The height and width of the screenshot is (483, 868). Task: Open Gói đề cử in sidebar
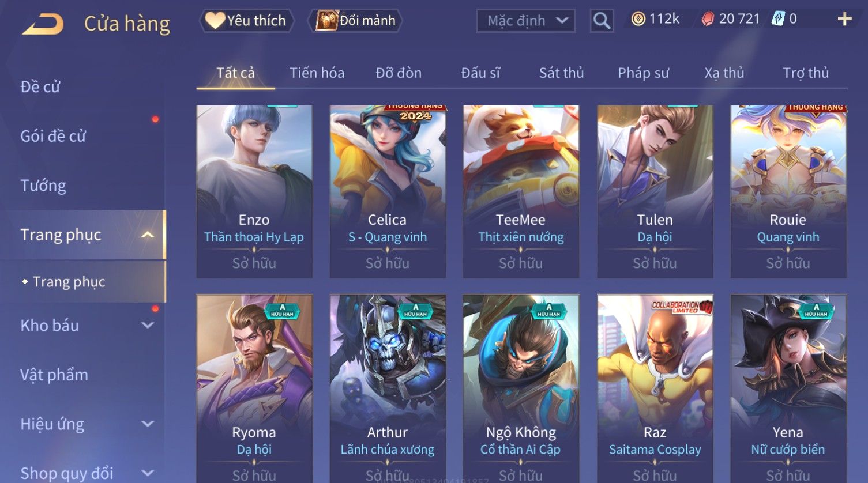[x=53, y=136]
